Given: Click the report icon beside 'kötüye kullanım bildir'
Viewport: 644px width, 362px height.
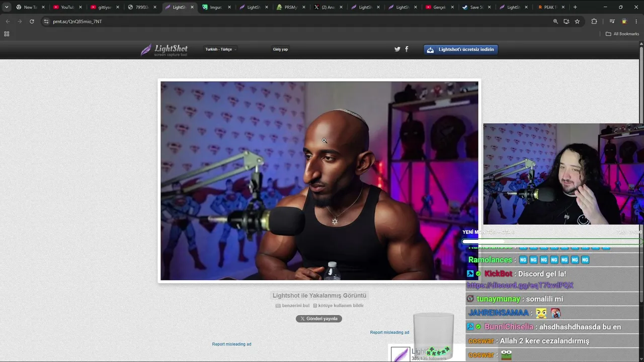Looking at the screenshot, I should (315, 306).
